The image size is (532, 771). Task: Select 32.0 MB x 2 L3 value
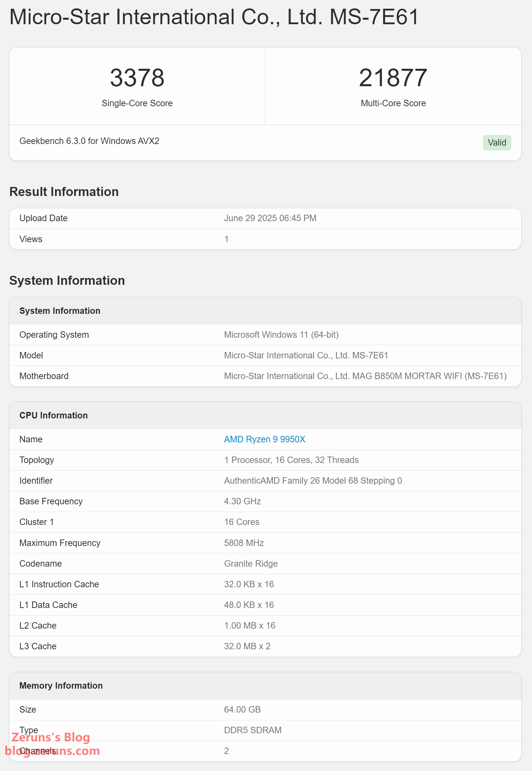pos(247,646)
